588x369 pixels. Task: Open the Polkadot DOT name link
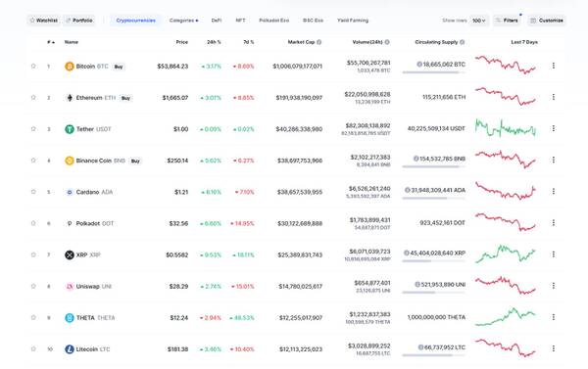[x=95, y=223]
